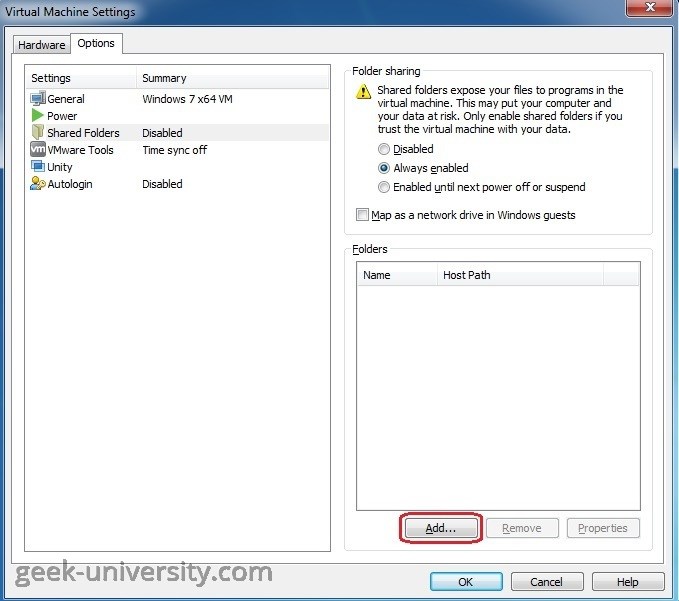This screenshot has width=679, height=601.
Task: Select the Always enabled radio button
Action: pos(384,168)
